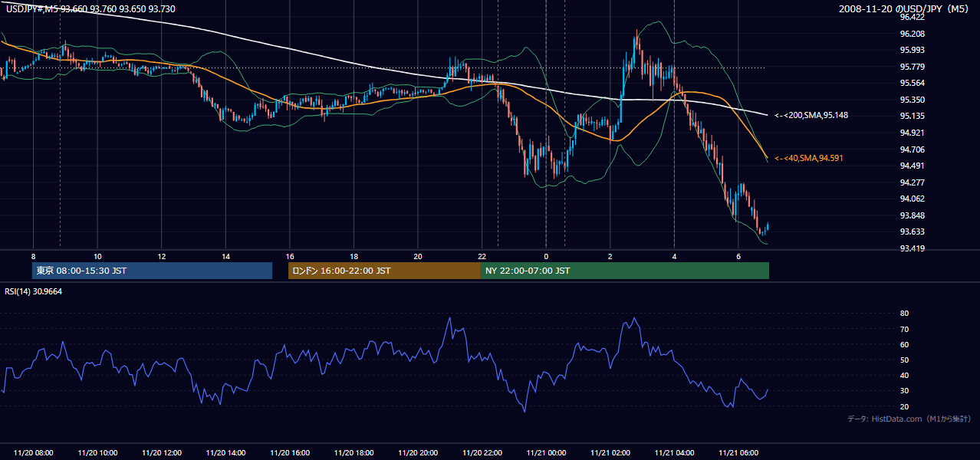This screenshot has width=980, height=460.
Task: Click hour tick 8 under price chart
Action: coord(34,256)
